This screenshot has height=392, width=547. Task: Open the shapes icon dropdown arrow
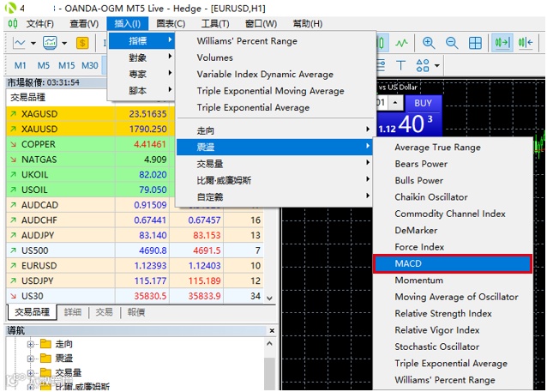[436, 65]
